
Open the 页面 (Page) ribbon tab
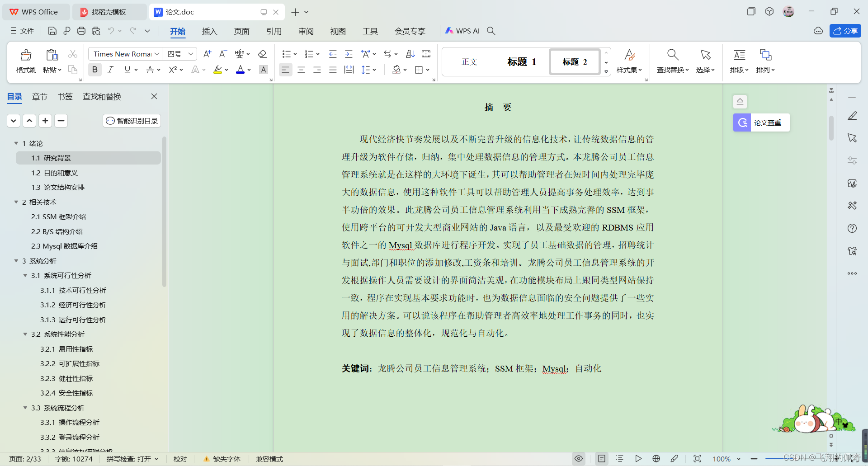(x=242, y=31)
